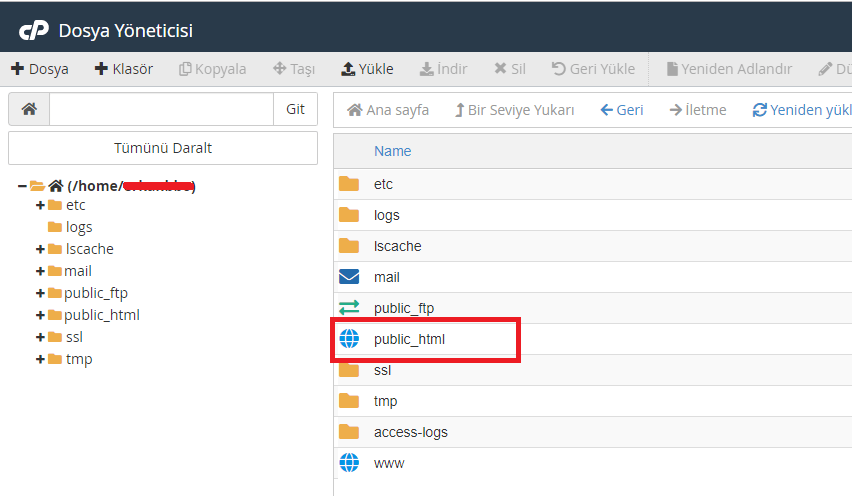Create new file with Dosya button
852x496 pixels.
40,69
